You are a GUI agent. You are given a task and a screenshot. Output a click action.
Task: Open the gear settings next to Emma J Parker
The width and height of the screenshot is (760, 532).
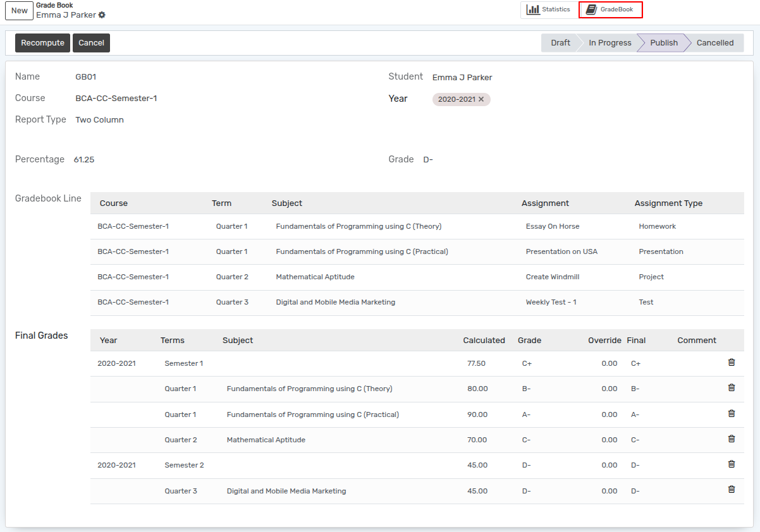coord(102,15)
